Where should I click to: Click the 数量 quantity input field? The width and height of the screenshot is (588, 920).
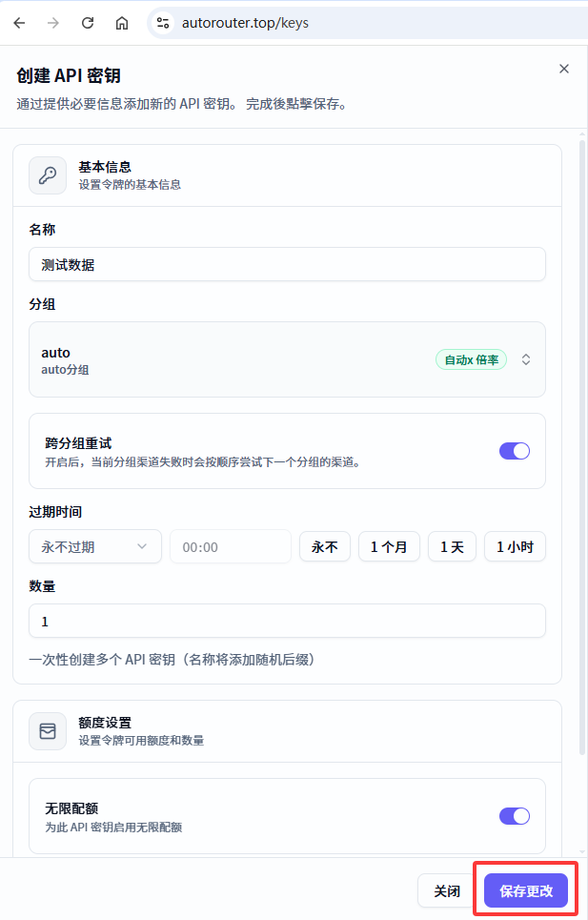[x=287, y=621]
